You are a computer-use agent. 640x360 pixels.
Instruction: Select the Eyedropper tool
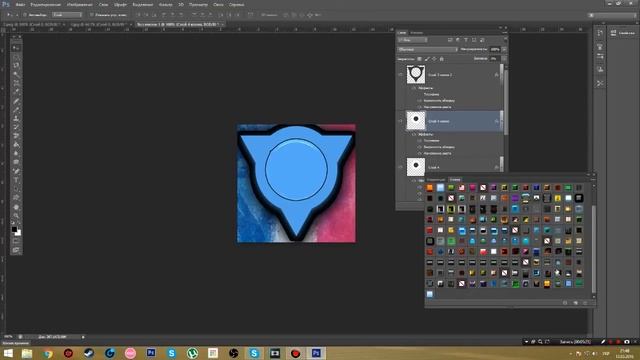(16, 92)
